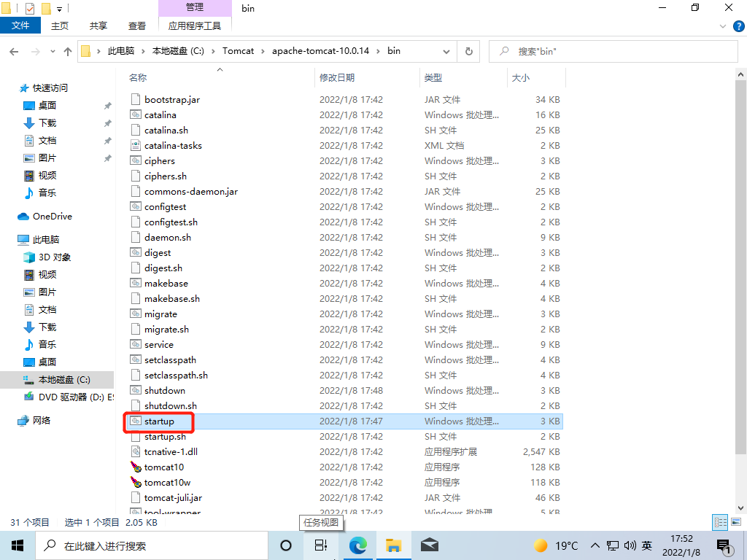
Task: Open the Mail app from the taskbar
Action: 430,545
